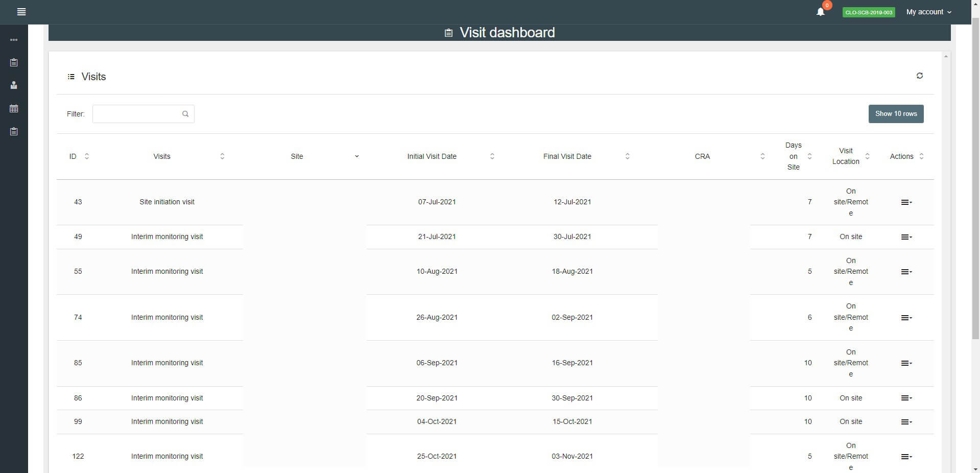Click final date 30-Jul-2021
Viewport: 980px width, 473px height.
572,236
